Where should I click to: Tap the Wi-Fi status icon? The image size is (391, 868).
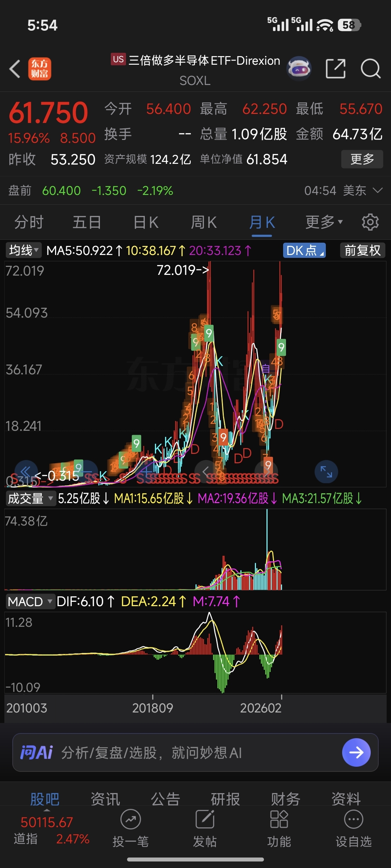click(325, 25)
